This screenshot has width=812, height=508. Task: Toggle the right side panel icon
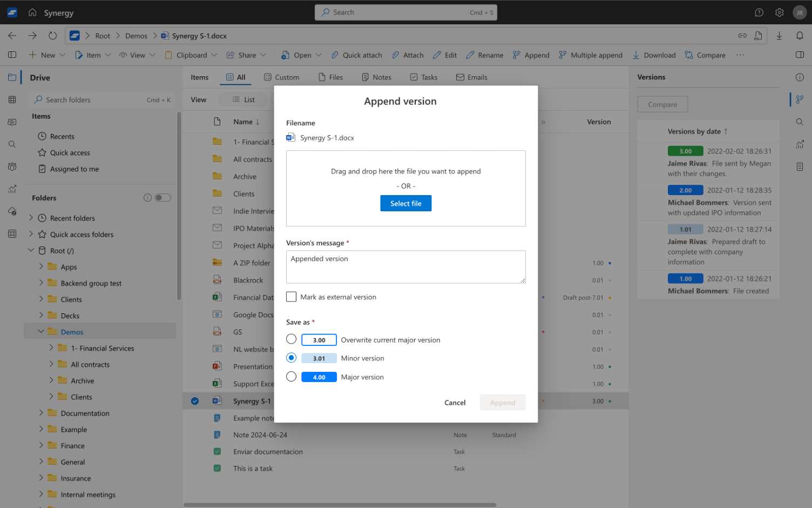click(800, 55)
